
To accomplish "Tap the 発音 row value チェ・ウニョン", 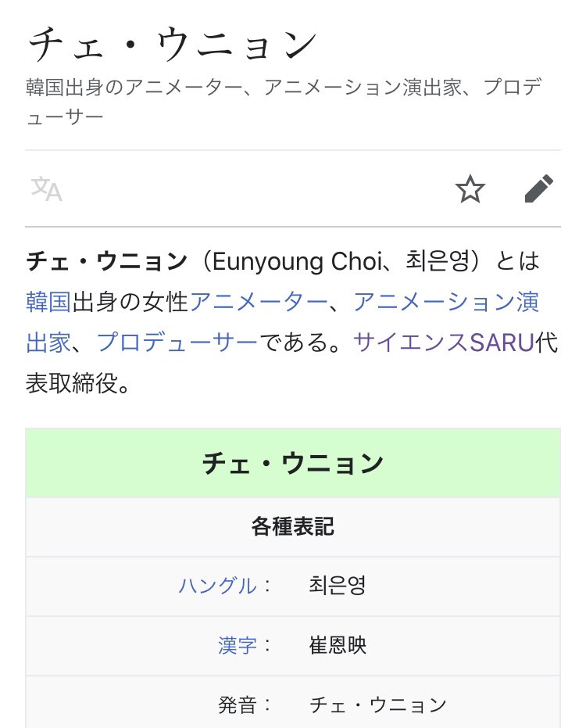I will pyautogui.click(x=378, y=705).
